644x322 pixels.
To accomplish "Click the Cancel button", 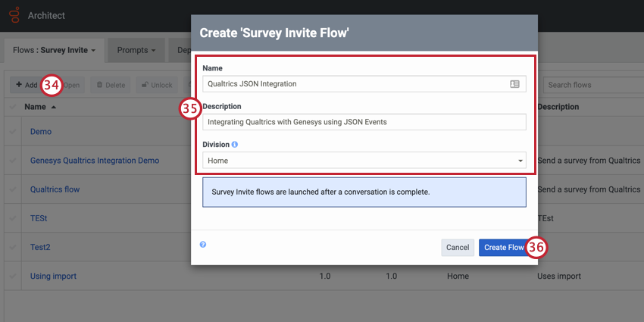I will [x=458, y=247].
